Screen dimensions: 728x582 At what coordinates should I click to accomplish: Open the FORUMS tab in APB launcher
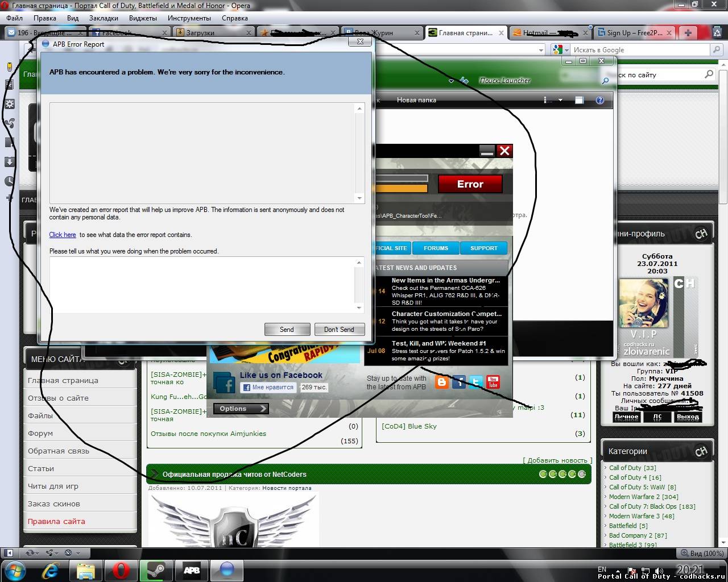click(436, 248)
